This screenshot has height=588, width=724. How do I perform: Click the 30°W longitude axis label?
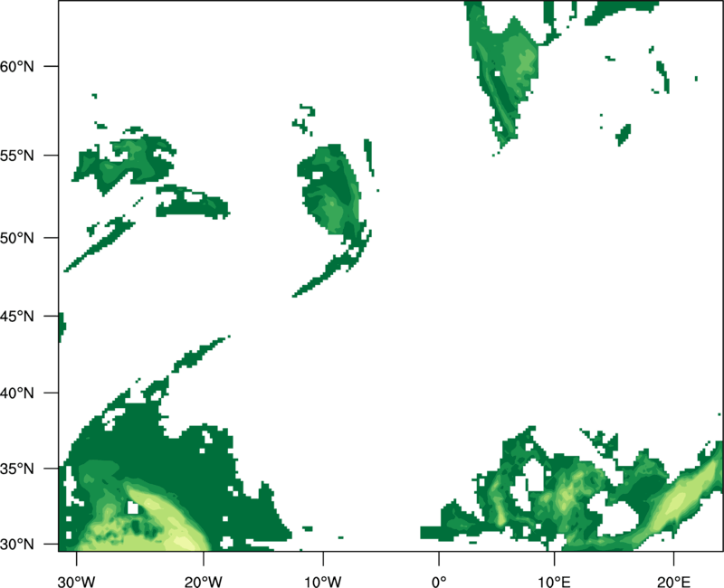click(x=77, y=582)
